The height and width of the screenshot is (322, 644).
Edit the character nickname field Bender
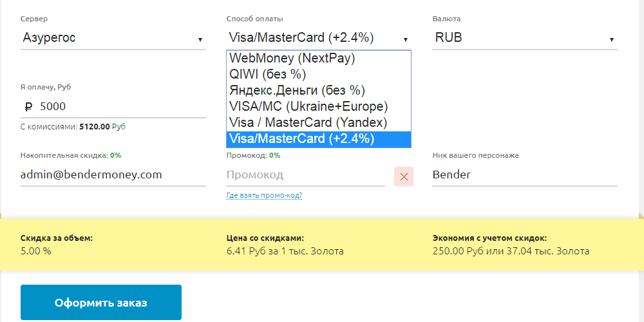pos(524,175)
